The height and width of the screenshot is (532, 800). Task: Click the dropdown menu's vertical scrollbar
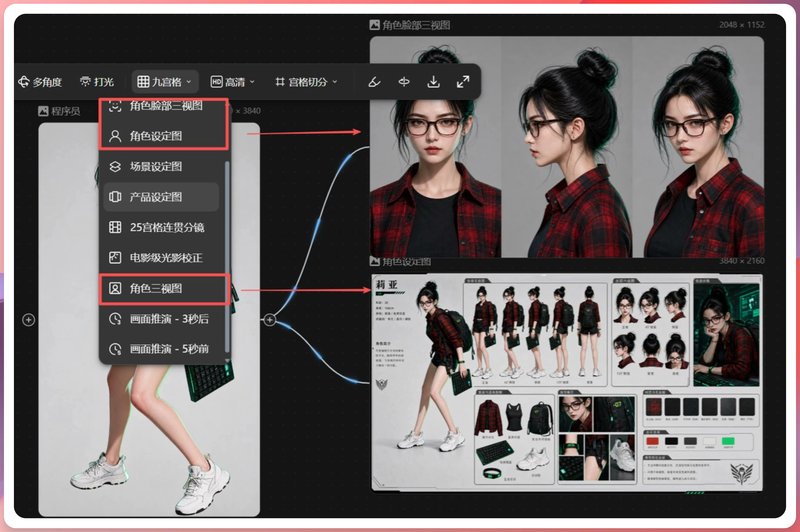(x=227, y=255)
